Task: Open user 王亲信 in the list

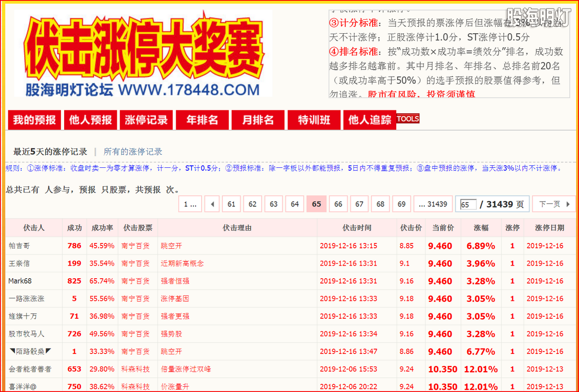Action: pyautogui.click(x=19, y=263)
